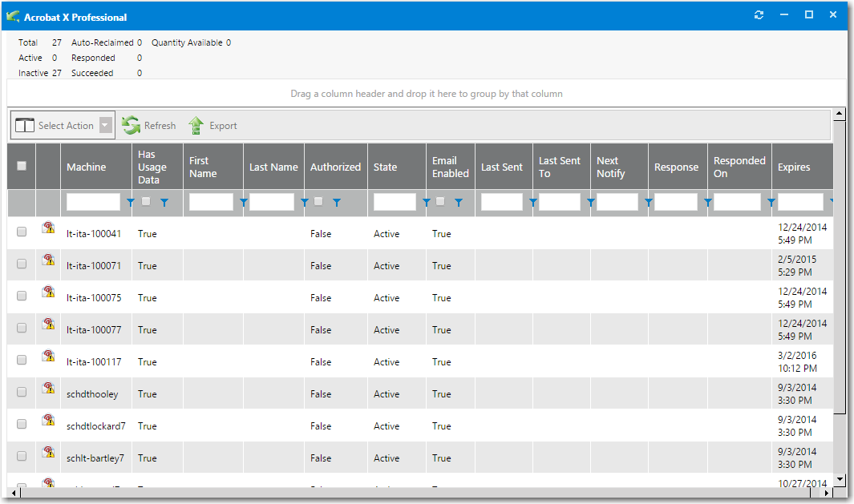Viewport: 854px width, 504px height.
Task: Click the warning status icon for lt-ita-100041
Action: [x=48, y=228]
